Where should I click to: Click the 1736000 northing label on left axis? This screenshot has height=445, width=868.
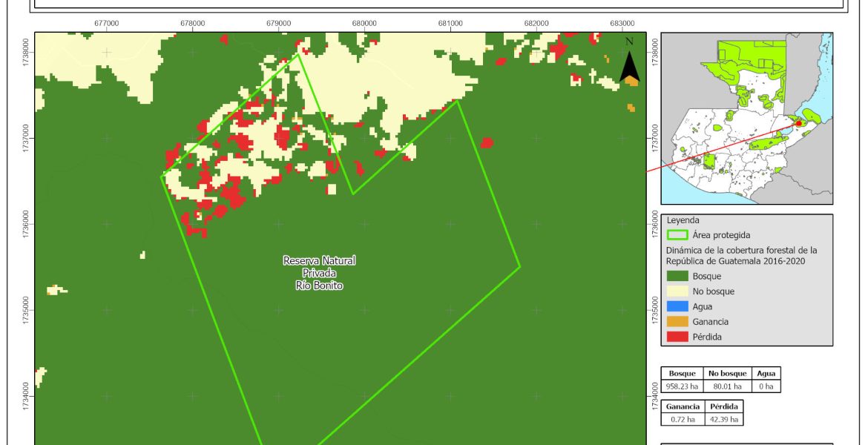click(27, 223)
